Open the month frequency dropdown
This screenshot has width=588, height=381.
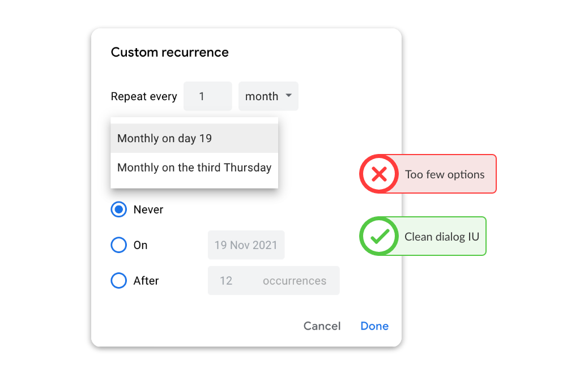(269, 96)
